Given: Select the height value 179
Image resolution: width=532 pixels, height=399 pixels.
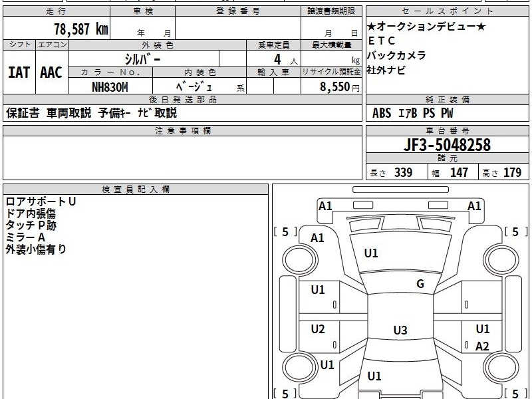Looking at the screenshot, I should tap(512, 172).
